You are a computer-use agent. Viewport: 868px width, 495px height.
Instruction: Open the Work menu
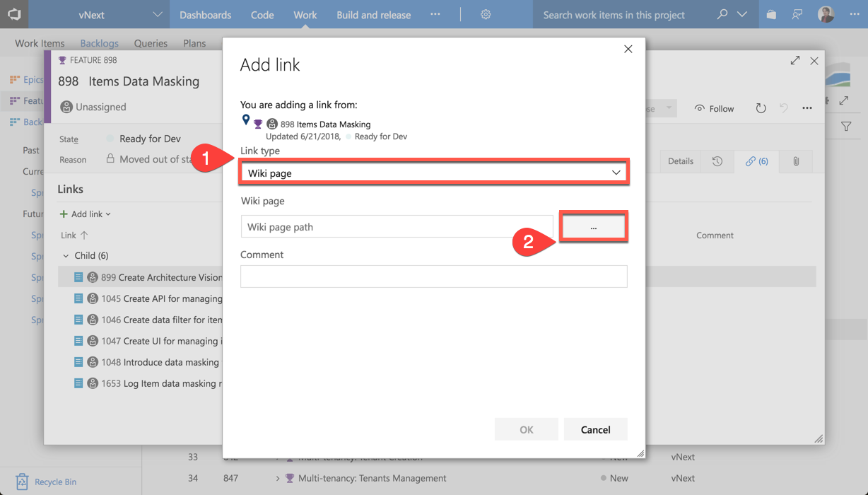[305, 15]
